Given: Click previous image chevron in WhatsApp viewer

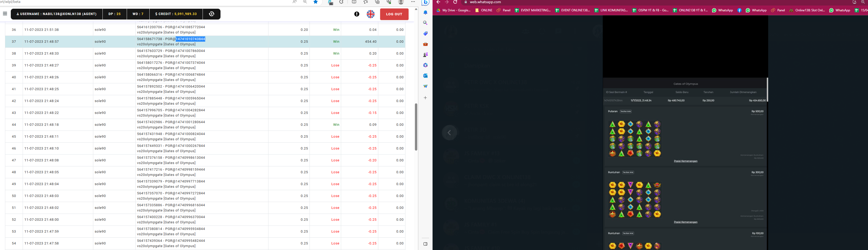Looking at the screenshot, I should coord(449,133).
